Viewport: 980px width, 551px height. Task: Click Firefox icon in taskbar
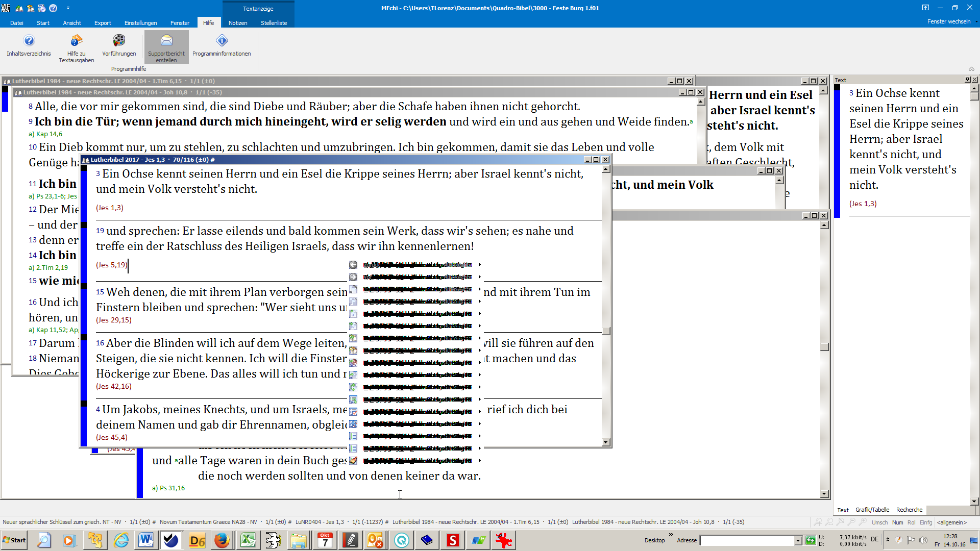click(222, 540)
